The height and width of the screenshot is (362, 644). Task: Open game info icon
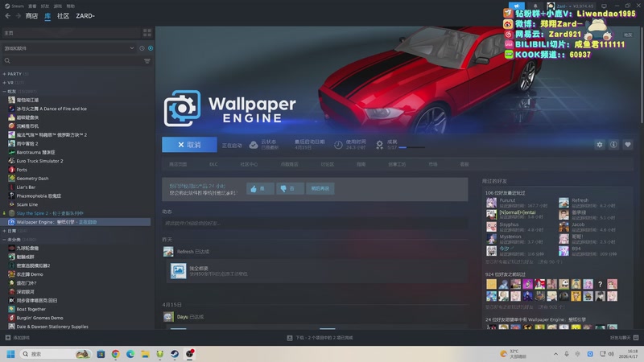point(613,145)
